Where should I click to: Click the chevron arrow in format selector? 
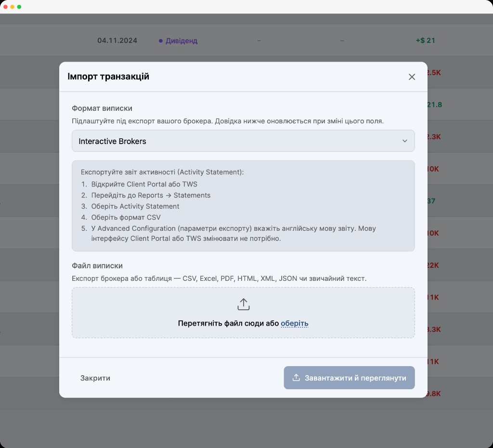tap(404, 141)
